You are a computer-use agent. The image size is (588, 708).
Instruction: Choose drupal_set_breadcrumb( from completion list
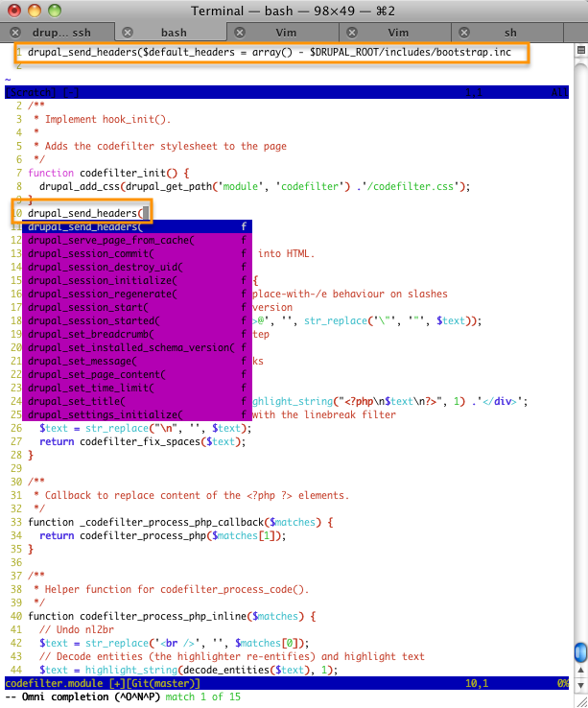137,334
